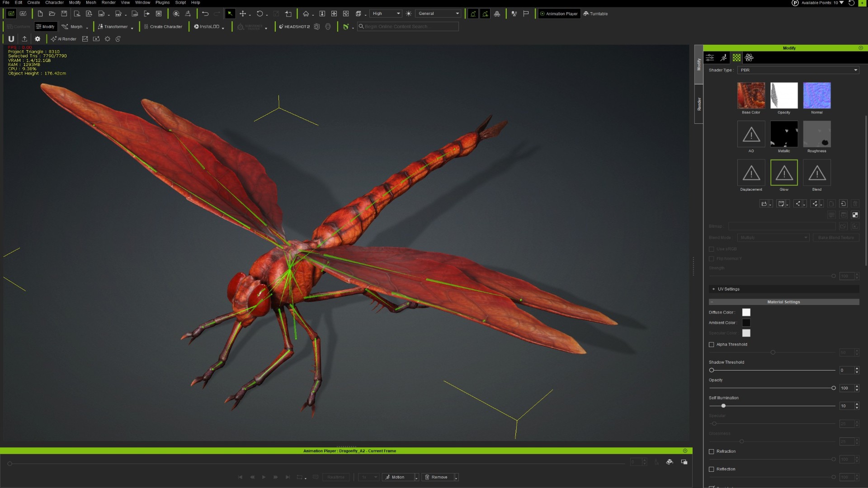Screen dimensions: 868x488
Task: Click the Available Points 10 label
Action: pos(820,3)
